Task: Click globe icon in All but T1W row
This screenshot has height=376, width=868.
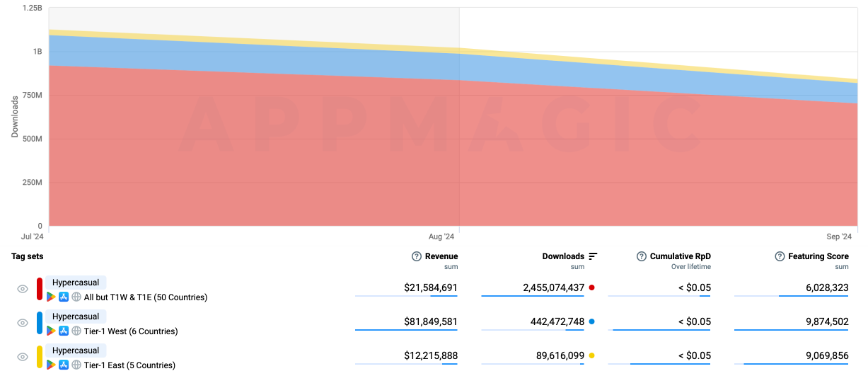Action: point(76,297)
